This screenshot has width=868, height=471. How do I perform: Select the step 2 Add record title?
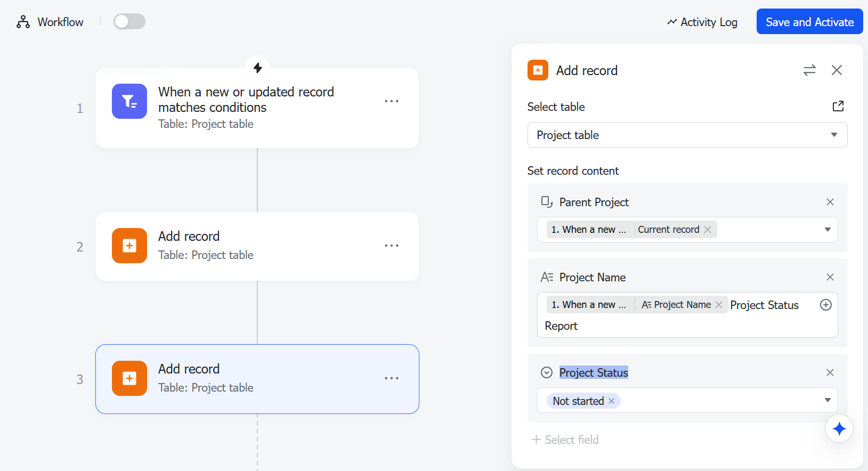tap(189, 236)
